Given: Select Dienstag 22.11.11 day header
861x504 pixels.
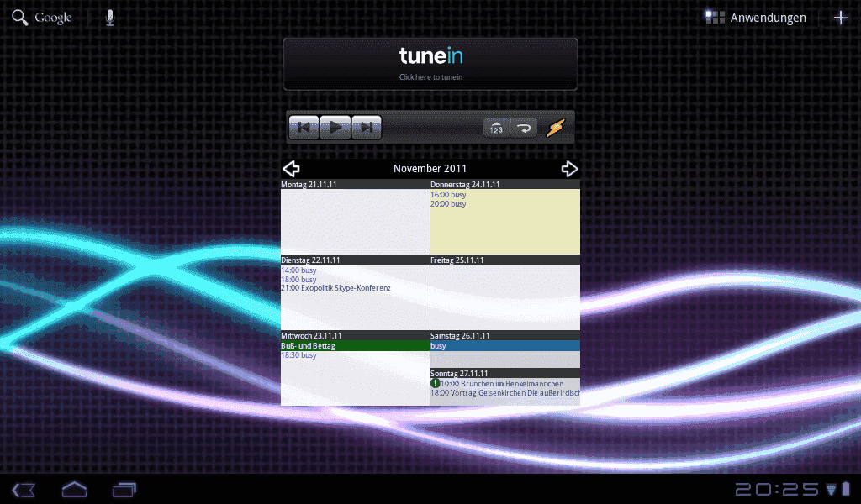Looking at the screenshot, I should click(355, 260).
